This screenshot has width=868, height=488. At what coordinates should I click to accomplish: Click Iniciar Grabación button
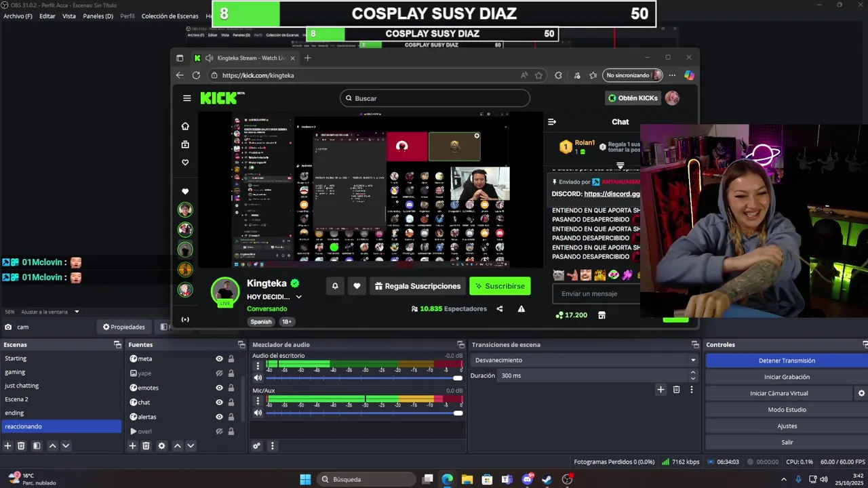tap(787, 377)
